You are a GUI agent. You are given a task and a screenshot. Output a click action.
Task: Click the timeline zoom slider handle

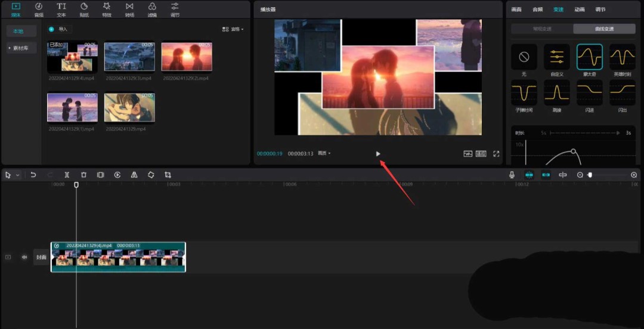click(x=590, y=175)
